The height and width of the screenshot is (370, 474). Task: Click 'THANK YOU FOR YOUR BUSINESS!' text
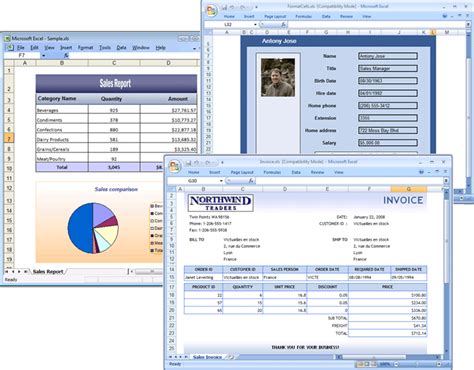(305, 347)
